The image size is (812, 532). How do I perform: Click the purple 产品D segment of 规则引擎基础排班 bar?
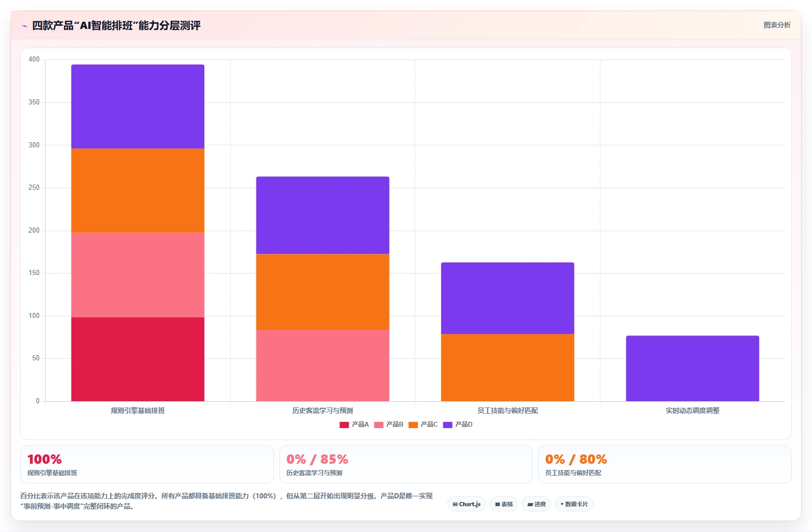click(x=138, y=107)
